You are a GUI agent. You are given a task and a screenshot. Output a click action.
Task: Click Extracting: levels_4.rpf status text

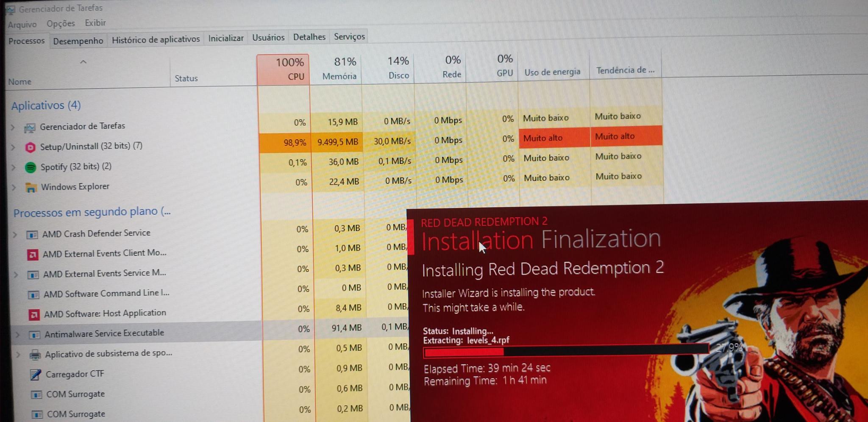[466, 340]
